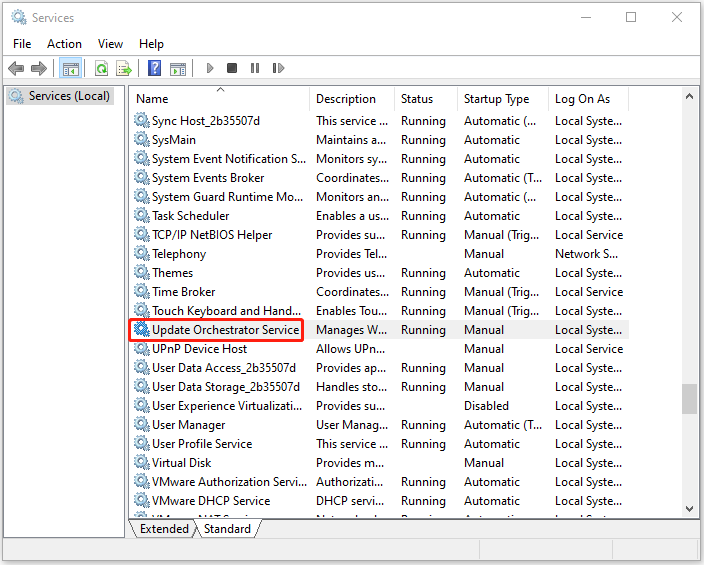Open the Help toolbar icon
The height and width of the screenshot is (565, 704).
pos(154,68)
